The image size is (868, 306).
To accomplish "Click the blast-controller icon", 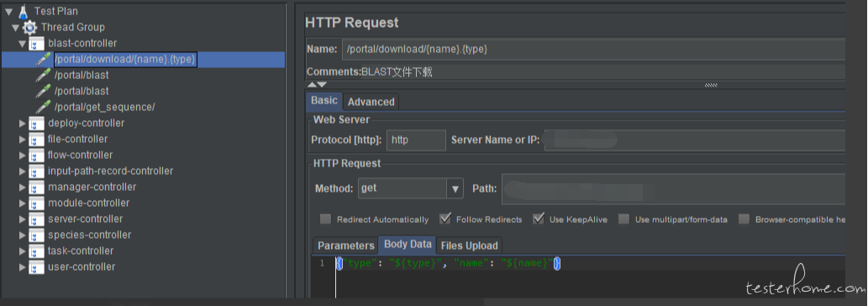I will [36, 43].
